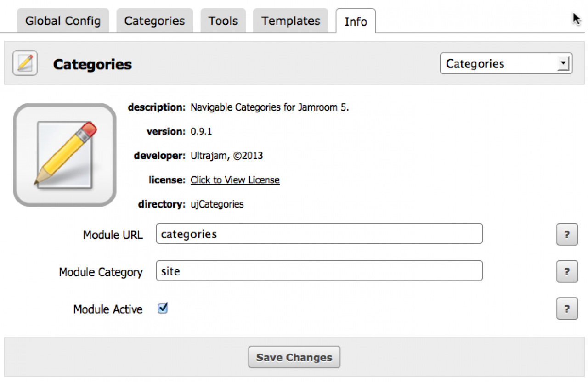
Task: Click the Categories heading title
Action: [x=92, y=64]
